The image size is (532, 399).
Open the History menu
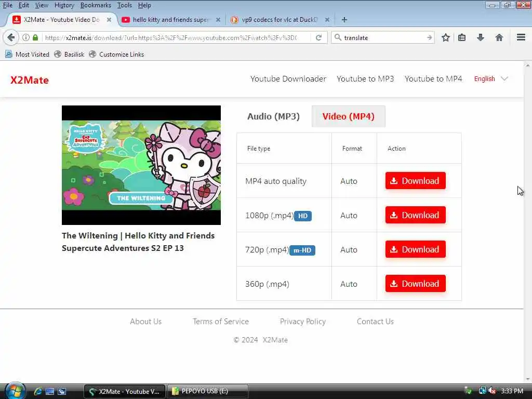click(64, 5)
